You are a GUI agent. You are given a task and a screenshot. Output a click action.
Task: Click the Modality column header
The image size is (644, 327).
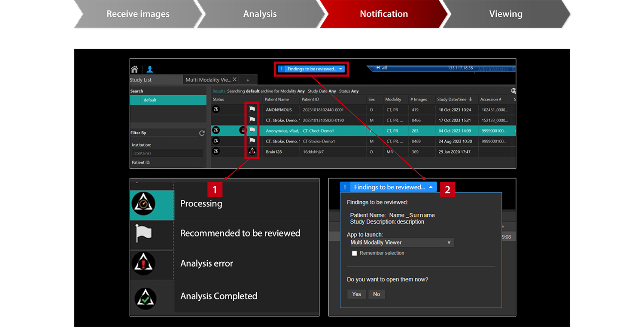[393, 99]
